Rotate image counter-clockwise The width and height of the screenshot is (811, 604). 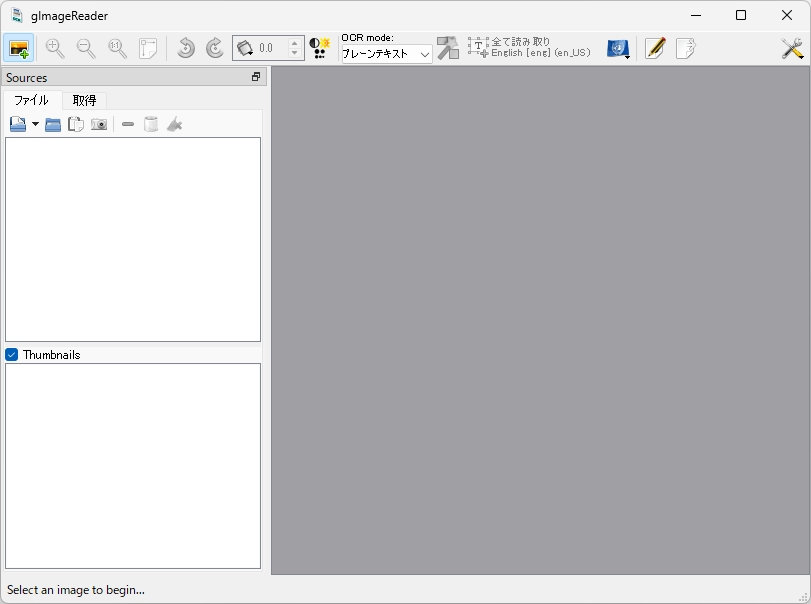pyautogui.click(x=185, y=49)
